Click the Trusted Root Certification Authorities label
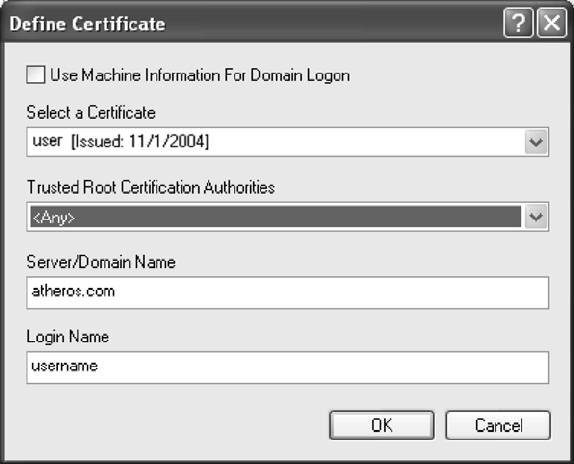This screenshot has width=574, height=464. [151, 187]
